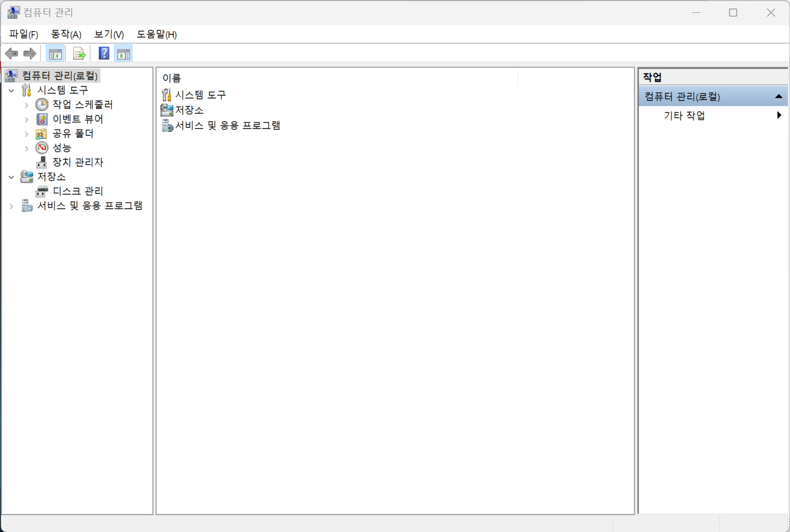Image resolution: width=790 pixels, height=532 pixels.
Task: Click the Forward arrow toolbar icon
Action: (30, 53)
